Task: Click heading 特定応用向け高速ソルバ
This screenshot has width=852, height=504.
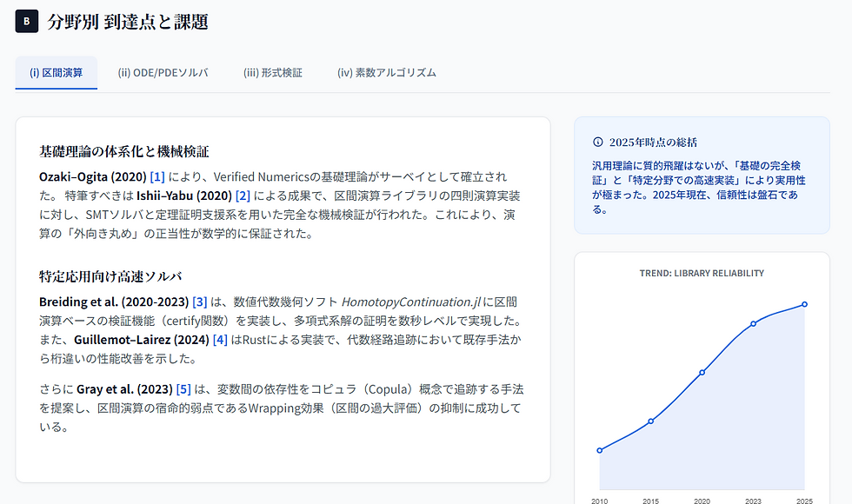Action: pyautogui.click(x=110, y=276)
